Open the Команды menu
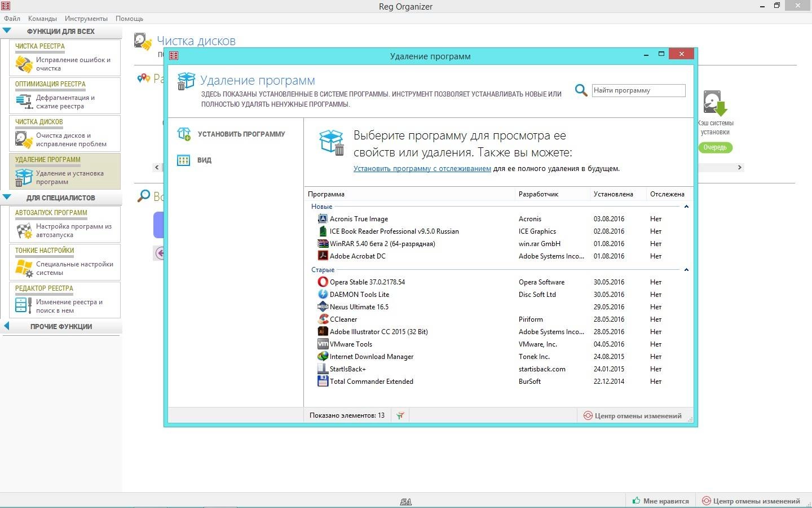This screenshot has height=508, width=812. click(x=42, y=19)
